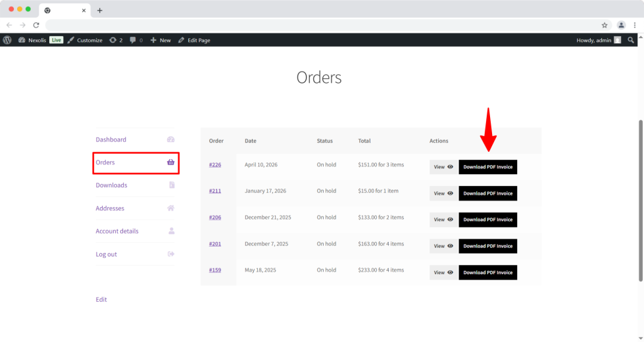Click the updates icon showing 2

pyautogui.click(x=116, y=40)
